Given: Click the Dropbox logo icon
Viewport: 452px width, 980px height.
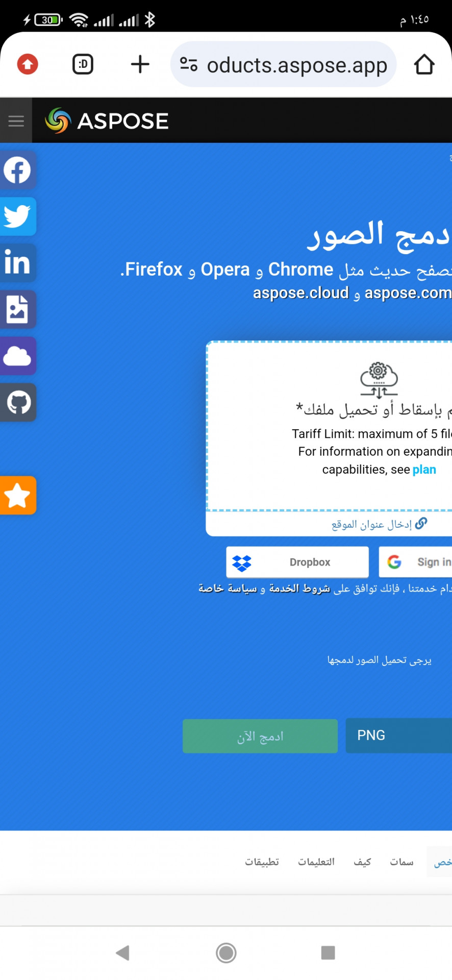Looking at the screenshot, I should 242,562.
